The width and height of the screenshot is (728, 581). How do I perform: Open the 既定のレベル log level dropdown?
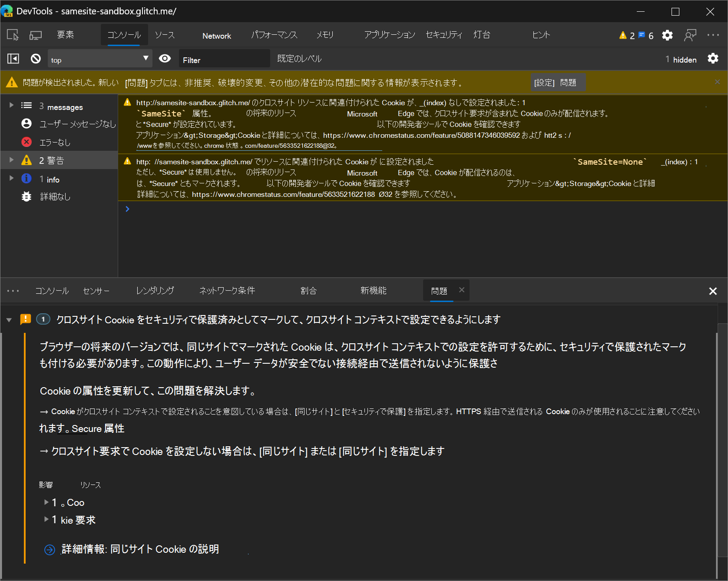299,59
